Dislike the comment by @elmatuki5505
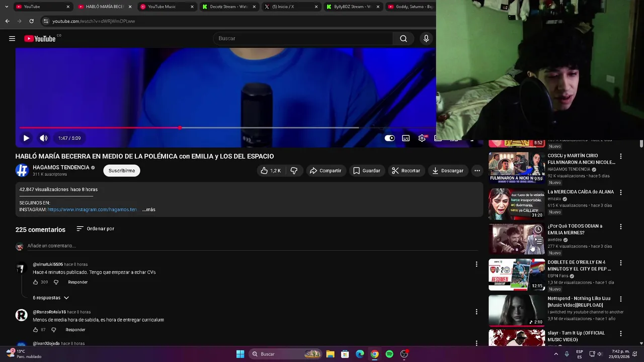This screenshot has height=362, width=644. [56, 282]
